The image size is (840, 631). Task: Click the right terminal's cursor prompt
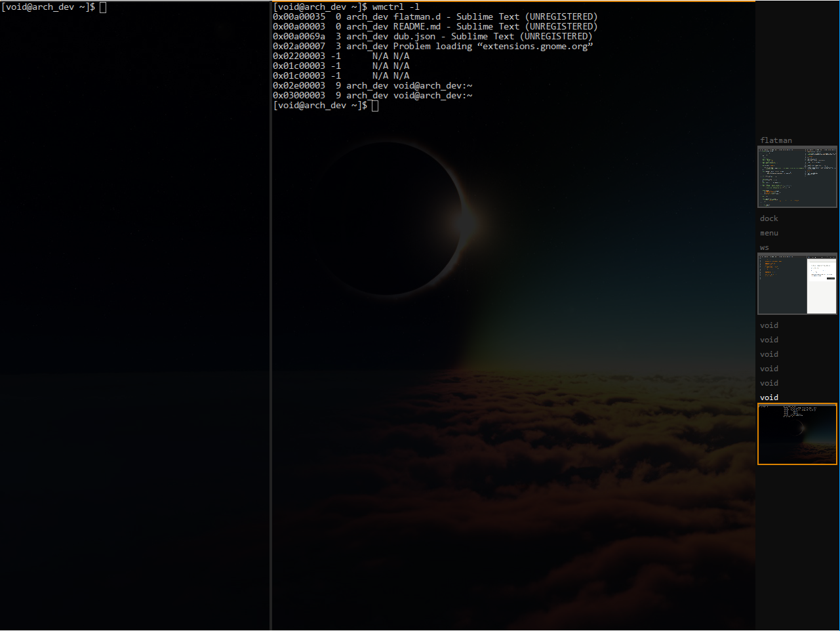click(x=374, y=105)
